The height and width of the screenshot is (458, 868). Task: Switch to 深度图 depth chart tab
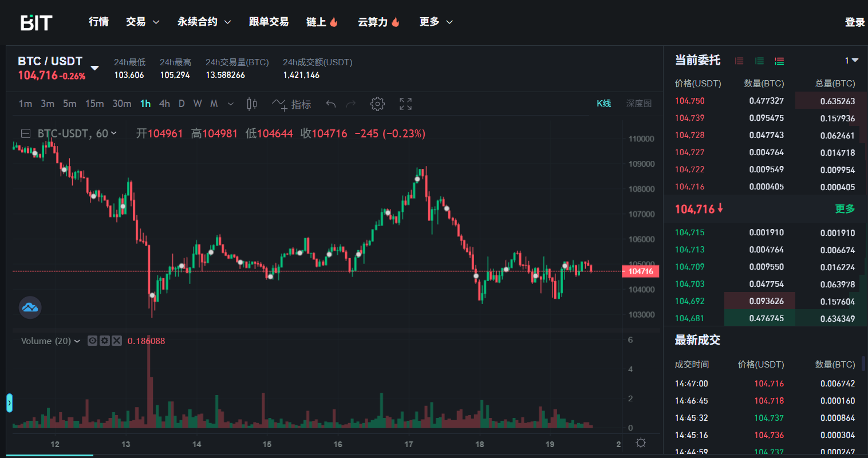click(638, 104)
